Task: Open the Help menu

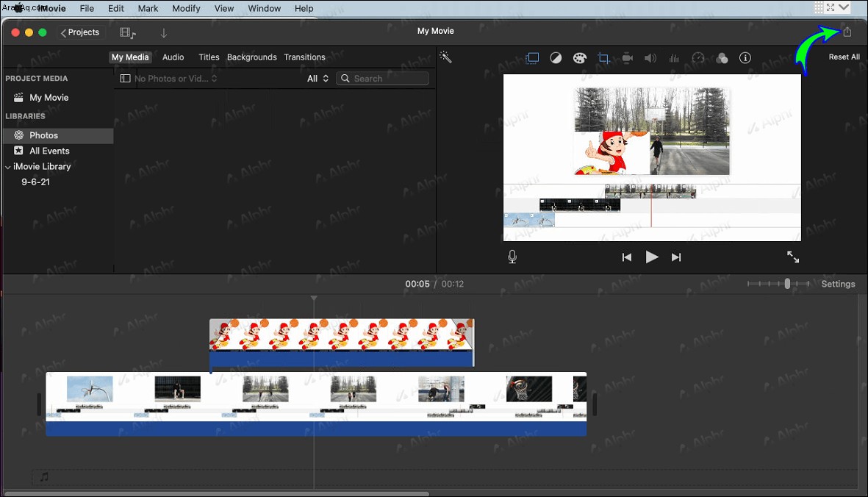Action: 304,8
